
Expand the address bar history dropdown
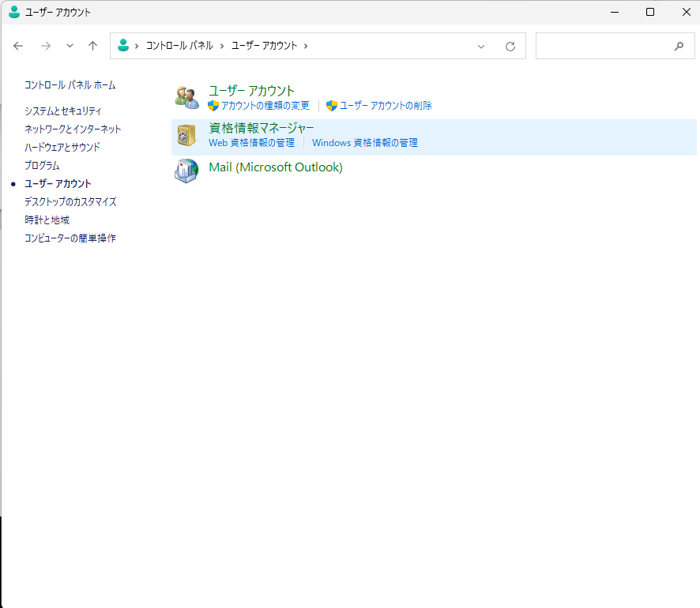[481, 47]
